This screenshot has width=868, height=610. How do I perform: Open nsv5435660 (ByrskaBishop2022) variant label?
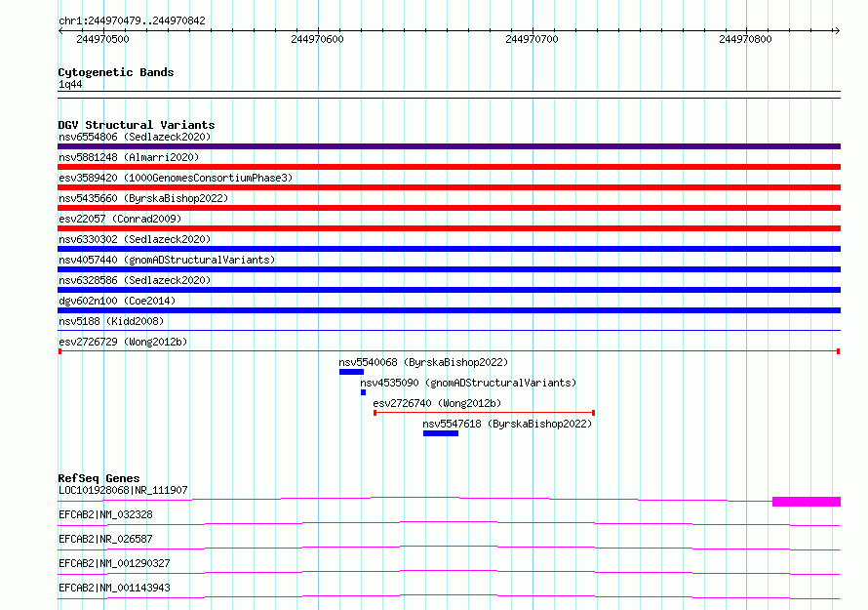[x=143, y=198]
